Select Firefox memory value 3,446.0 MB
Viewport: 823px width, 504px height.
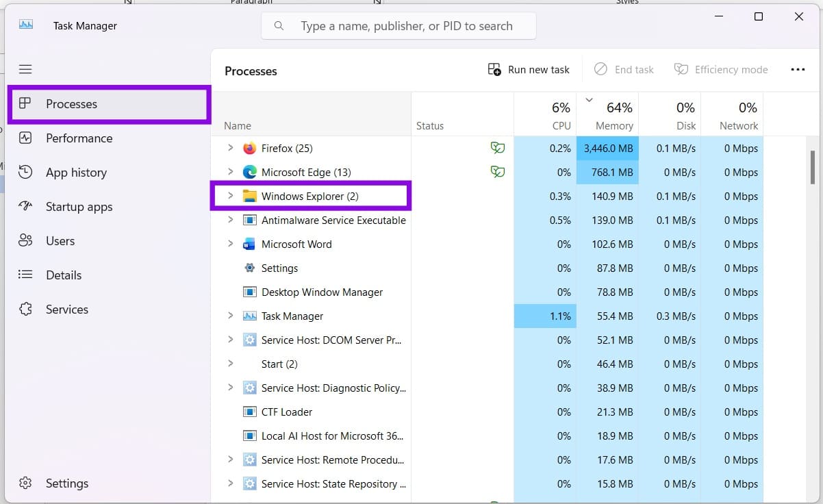tap(607, 148)
